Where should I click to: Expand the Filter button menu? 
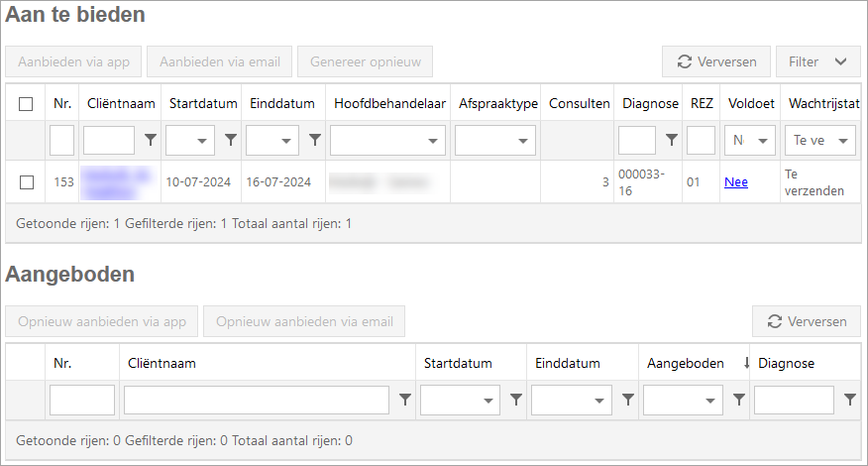[817, 61]
